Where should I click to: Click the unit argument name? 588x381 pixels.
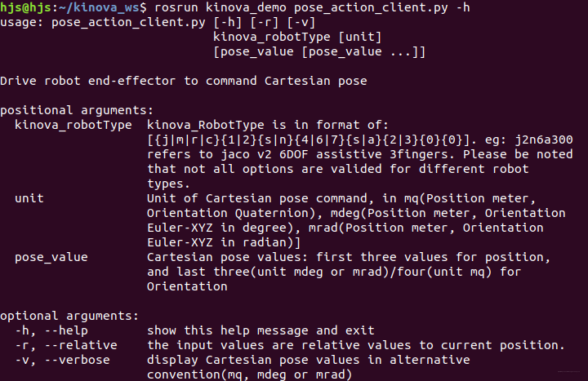click(29, 198)
